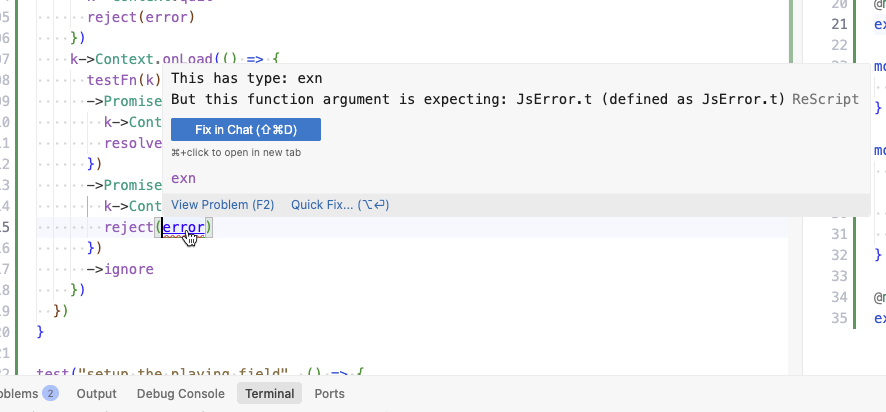Switch to the Output panel tab
This screenshot has height=412, width=886.
click(x=96, y=394)
